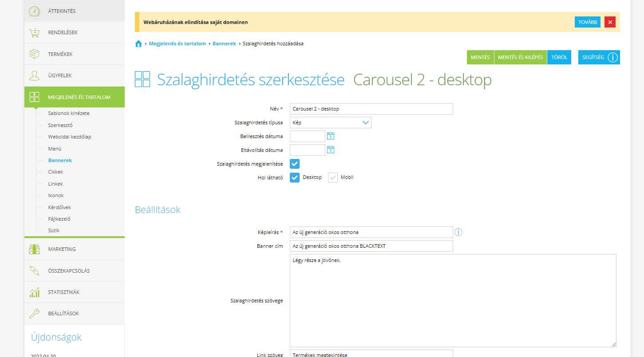Click the Tovább button in notification
This screenshot has height=357, width=644.
(588, 22)
